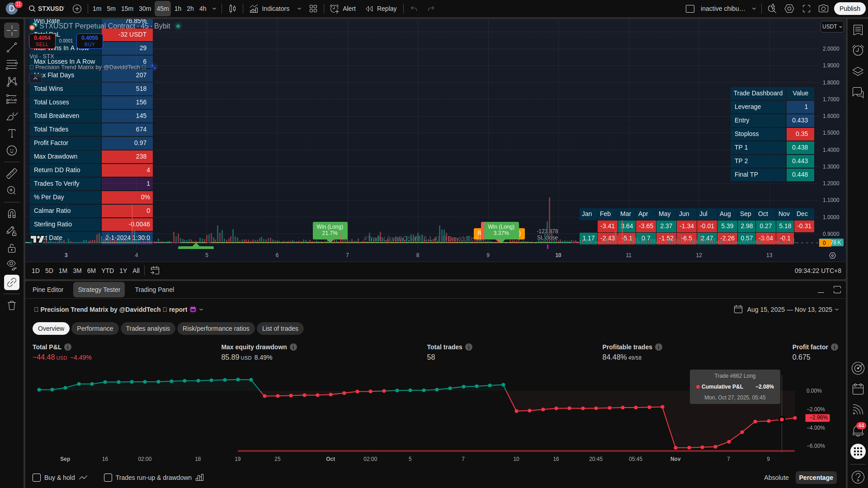
Task: Open the USDT currency dropdown
Action: click(832, 27)
